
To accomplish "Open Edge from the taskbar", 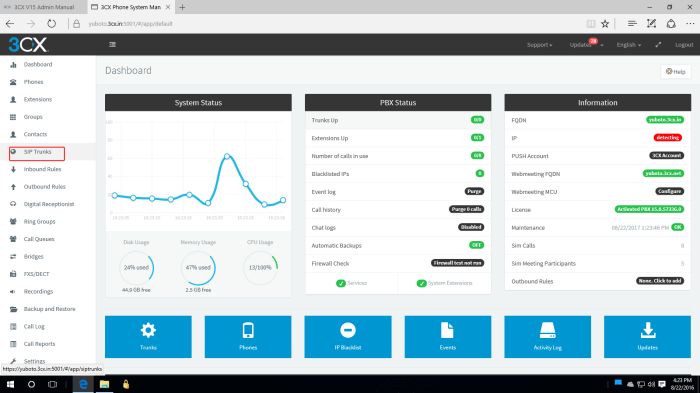I will pyautogui.click(x=83, y=384).
